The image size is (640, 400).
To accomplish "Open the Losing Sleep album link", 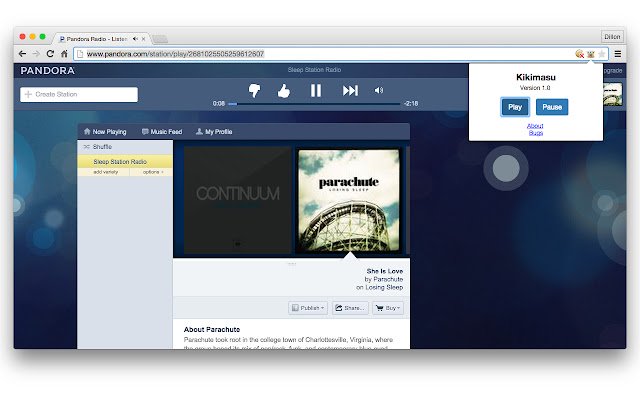I will coord(384,287).
